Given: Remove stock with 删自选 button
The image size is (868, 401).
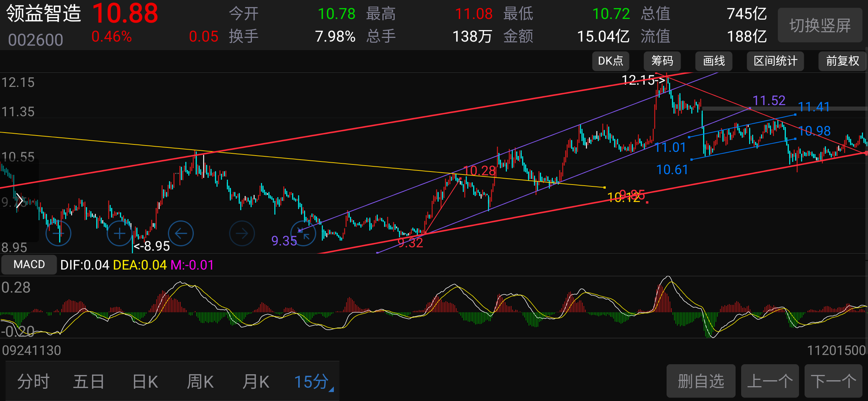Looking at the screenshot, I should [701, 381].
